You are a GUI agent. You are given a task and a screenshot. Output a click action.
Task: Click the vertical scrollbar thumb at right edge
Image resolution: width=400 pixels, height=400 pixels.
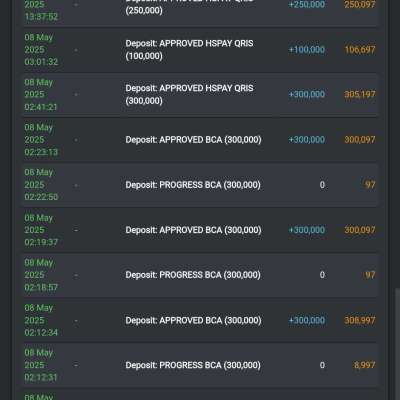(397, 344)
